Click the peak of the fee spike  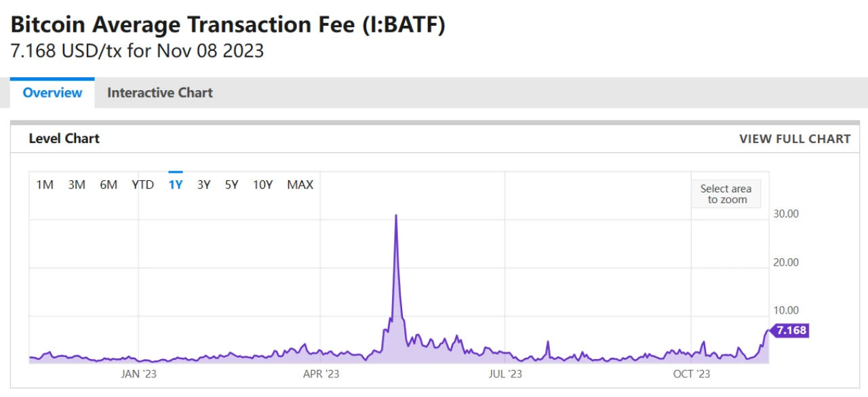(x=396, y=216)
